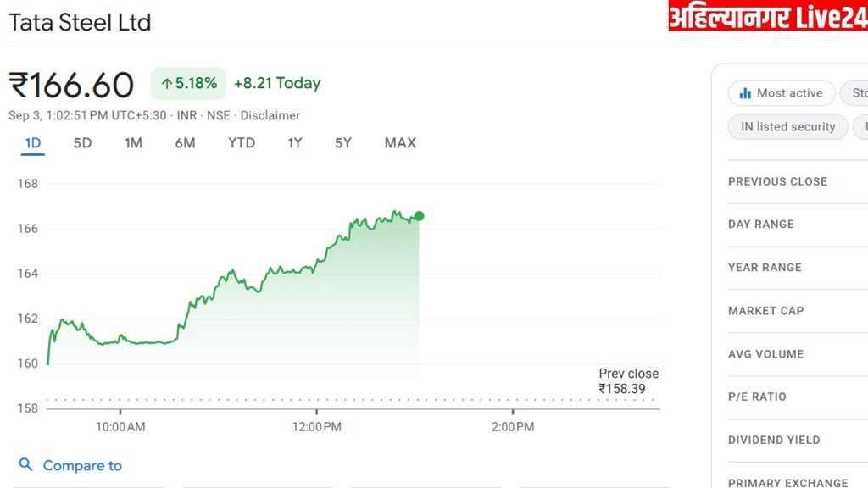The image size is (868, 488).
Task: Click the Compare to magnifier icon
Action: (26, 465)
